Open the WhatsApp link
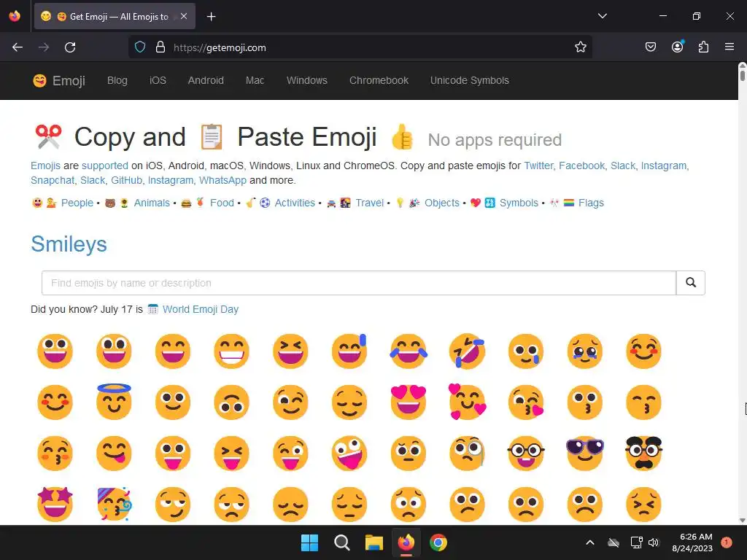The width and height of the screenshot is (747, 560). 222,181
